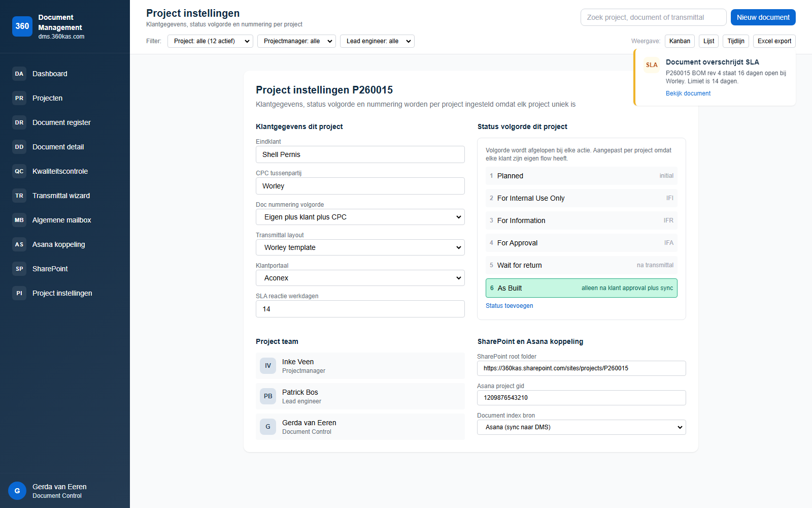
Task: Open Kwaliteitscontrole section
Action: (x=65, y=171)
